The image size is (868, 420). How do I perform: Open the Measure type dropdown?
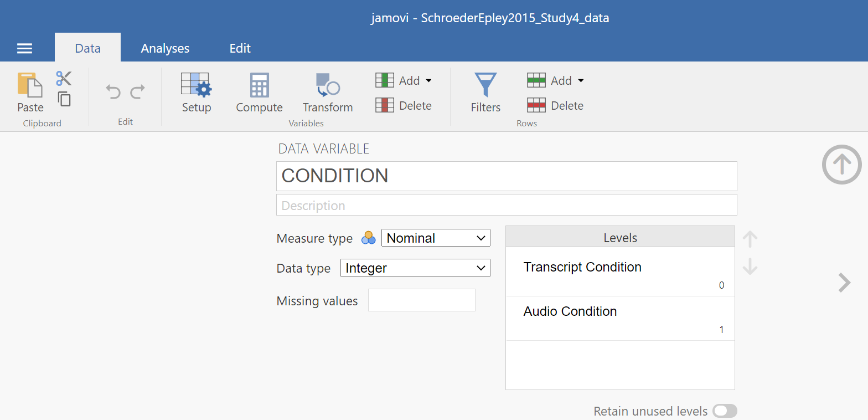436,238
